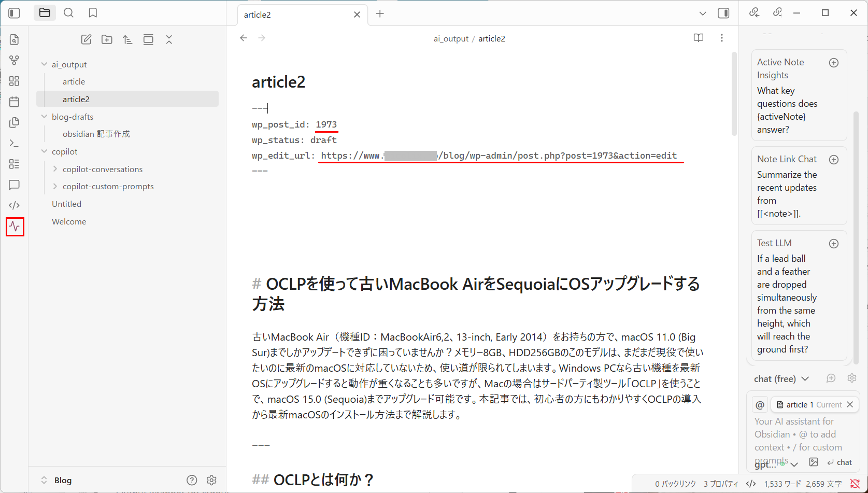The image size is (868, 493).
Task: Add the Active Note Insights prompt
Action: (x=834, y=63)
